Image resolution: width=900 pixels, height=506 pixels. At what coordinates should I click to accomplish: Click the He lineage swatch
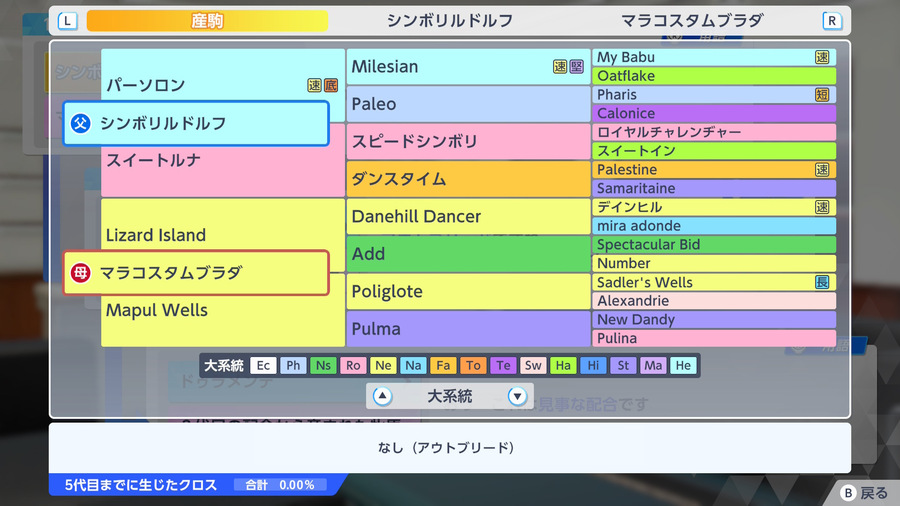pyautogui.click(x=683, y=365)
